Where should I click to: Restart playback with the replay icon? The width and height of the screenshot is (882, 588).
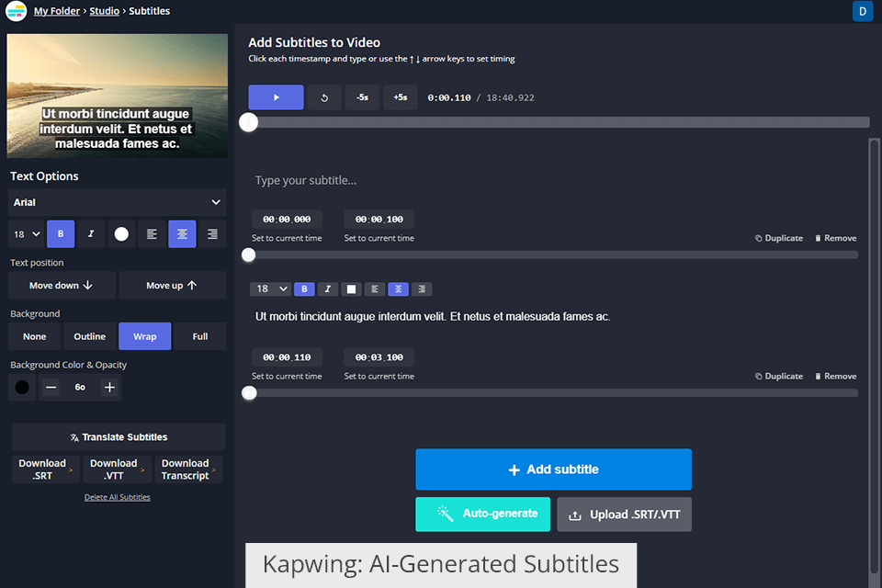tap(324, 97)
